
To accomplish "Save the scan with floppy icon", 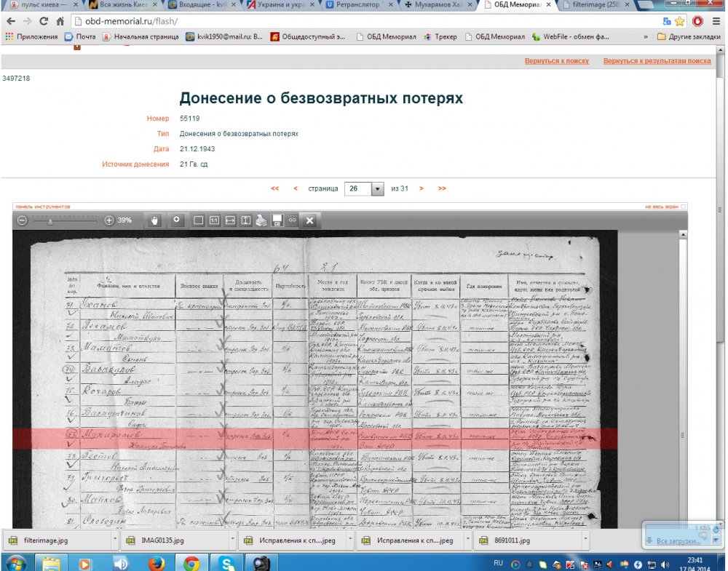I will [277, 220].
